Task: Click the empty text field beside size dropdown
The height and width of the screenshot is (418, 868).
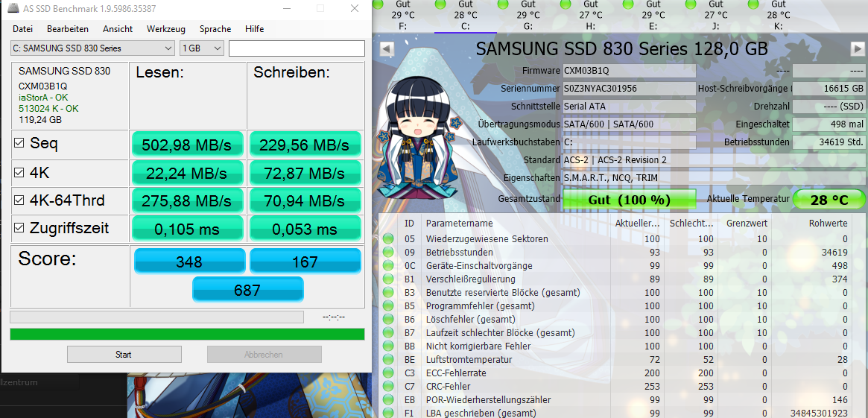Action: pyautogui.click(x=297, y=48)
